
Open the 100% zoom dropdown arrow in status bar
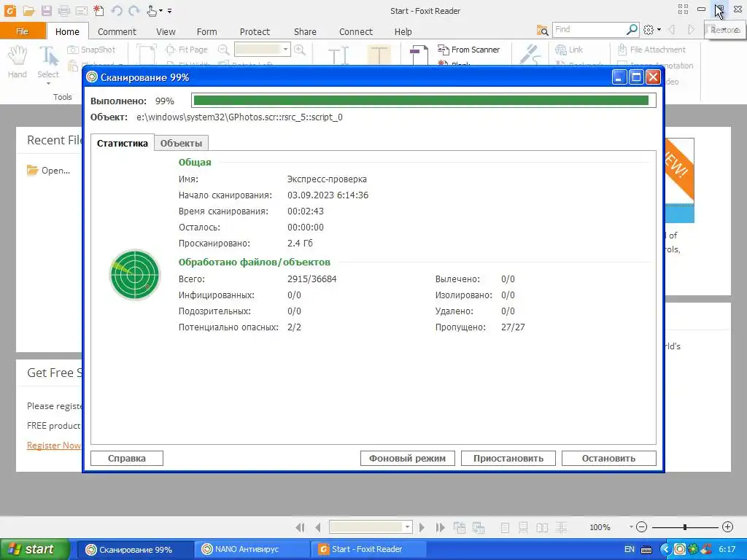(631, 526)
